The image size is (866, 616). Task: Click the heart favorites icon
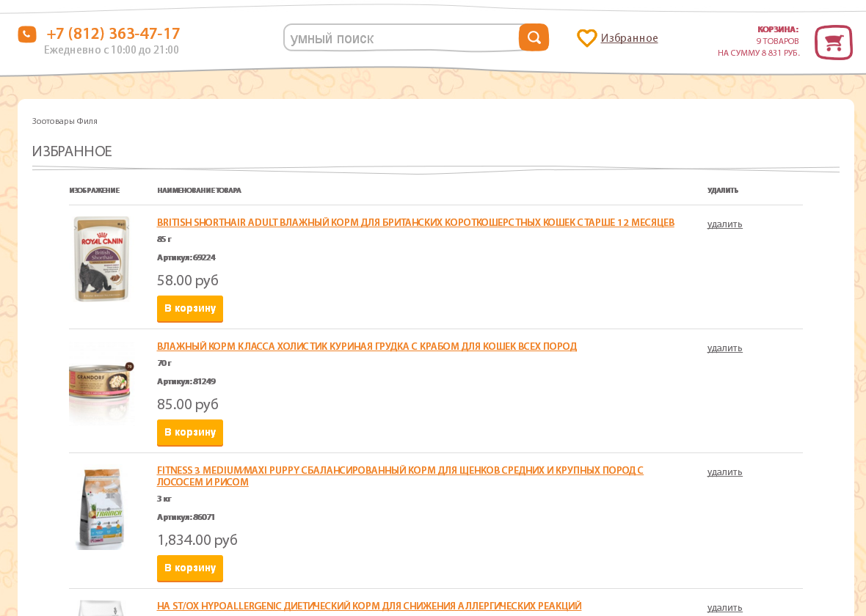click(x=586, y=38)
